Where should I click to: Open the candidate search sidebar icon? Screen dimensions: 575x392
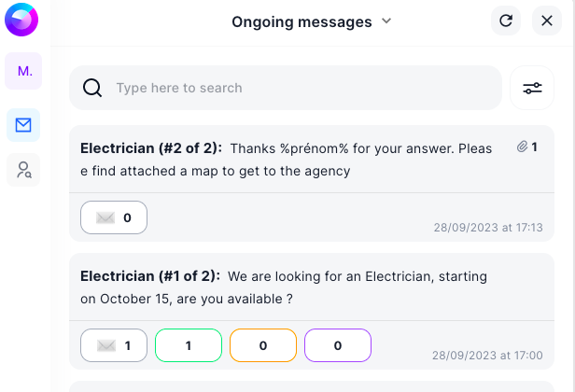click(x=23, y=170)
